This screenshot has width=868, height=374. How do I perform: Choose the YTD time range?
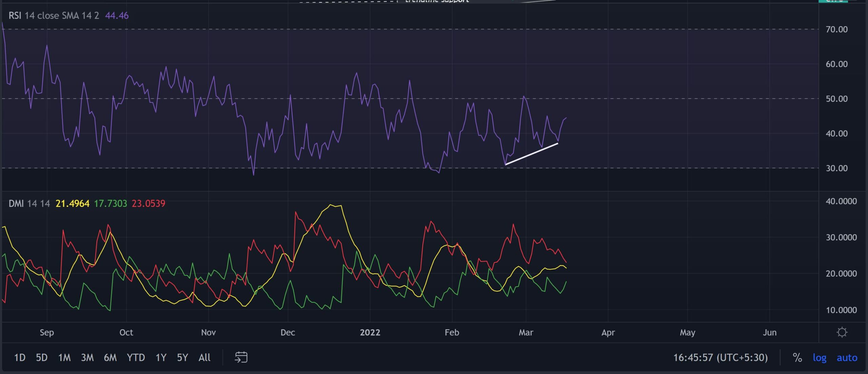[136, 357]
